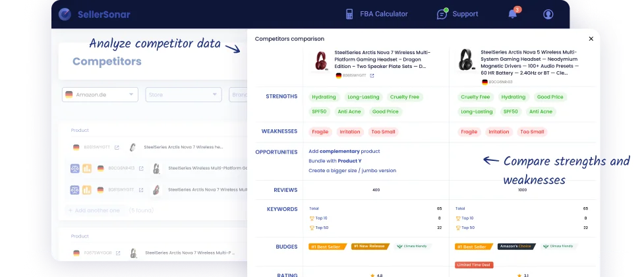Click the compare scales icon in third product row
This screenshot has width=644, height=277.
point(75,190)
